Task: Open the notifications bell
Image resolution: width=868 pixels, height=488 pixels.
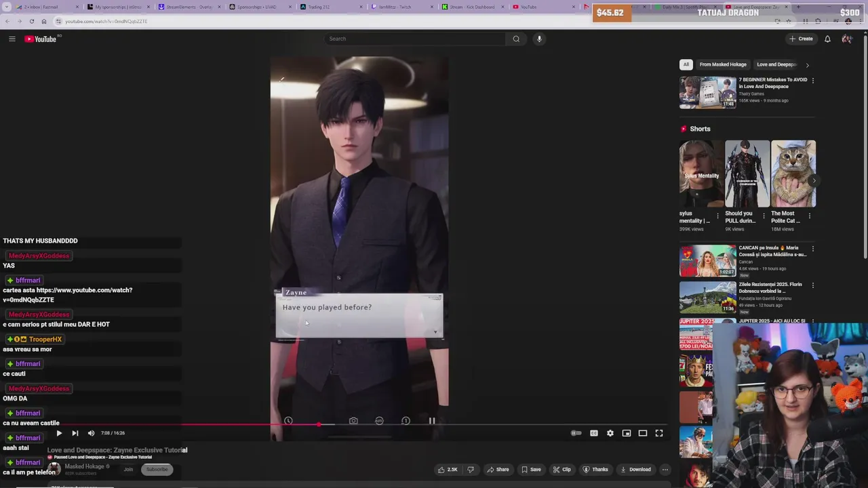Action: click(827, 39)
